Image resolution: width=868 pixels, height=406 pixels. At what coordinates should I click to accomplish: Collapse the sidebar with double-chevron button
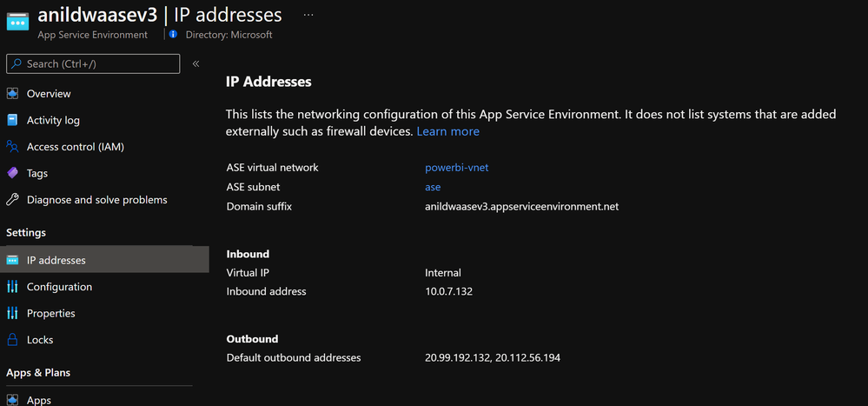(195, 63)
